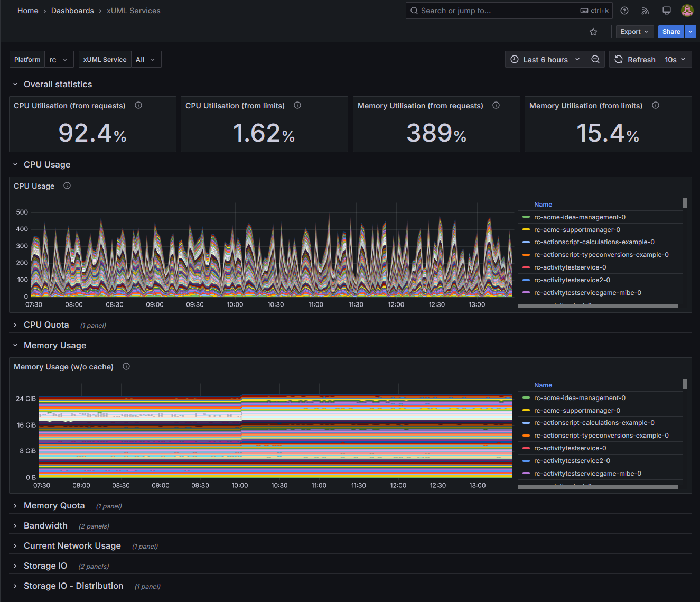The width and height of the screenshot is (700, 602).
Task: Click info icon for Memory Utilisation (from limits)
Action: (656, 105)
